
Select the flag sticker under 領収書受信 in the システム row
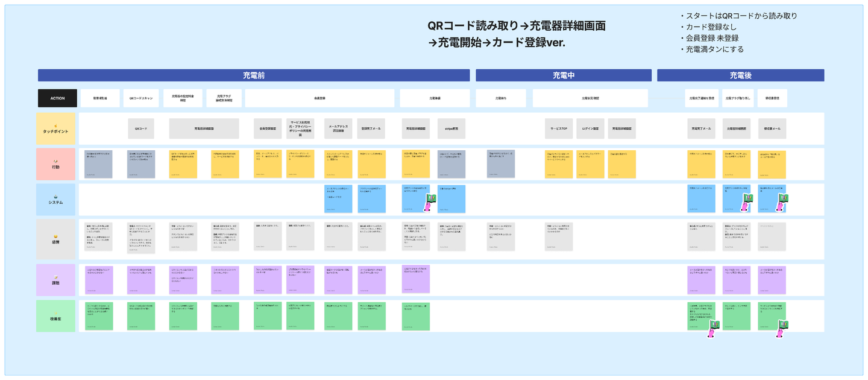pos(782,204)
